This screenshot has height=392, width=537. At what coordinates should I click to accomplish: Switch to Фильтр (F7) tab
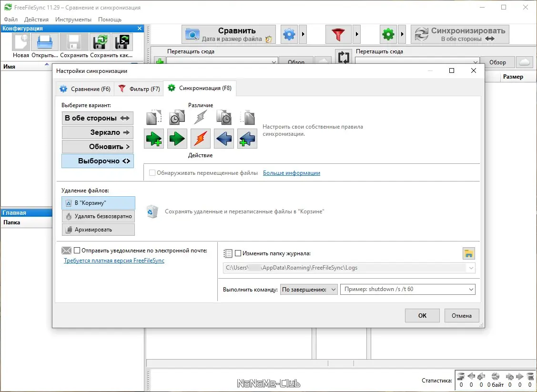(139, 89)
